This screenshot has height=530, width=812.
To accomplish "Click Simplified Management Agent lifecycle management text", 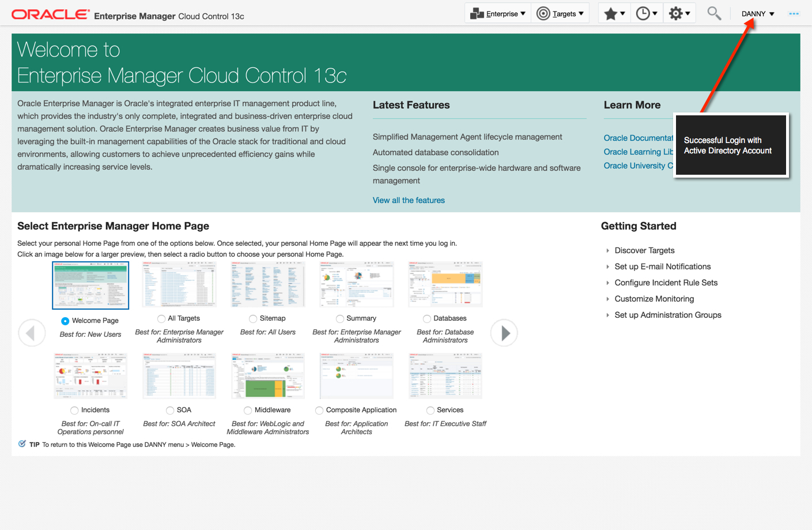I will click(467, 137).
